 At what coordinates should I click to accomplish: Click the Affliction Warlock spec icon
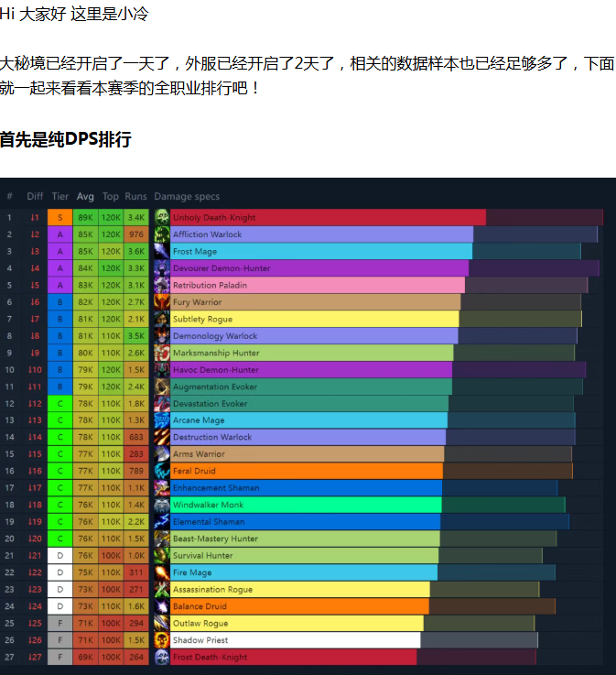[162, 234]
